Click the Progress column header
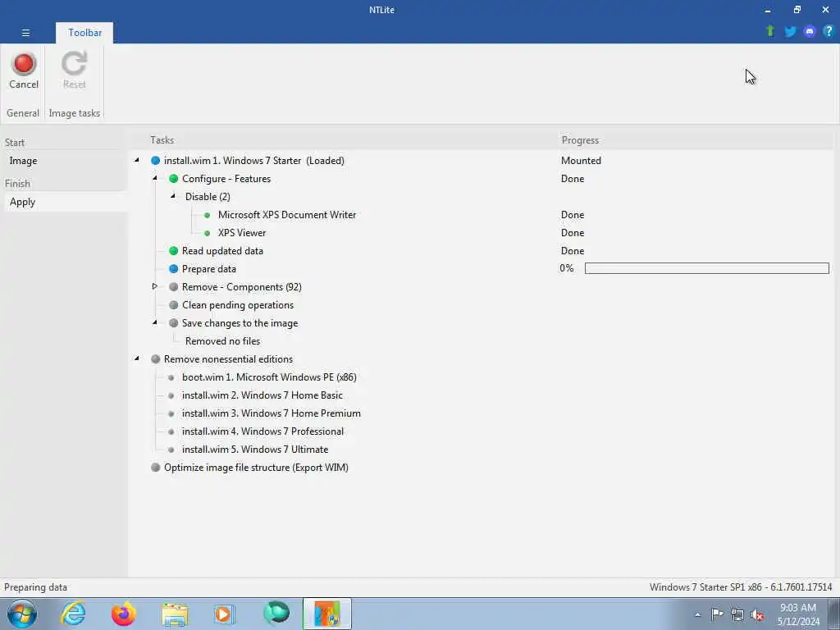Image resolution: width=840 pixels, height=630 pixels. tap(580, 140)
